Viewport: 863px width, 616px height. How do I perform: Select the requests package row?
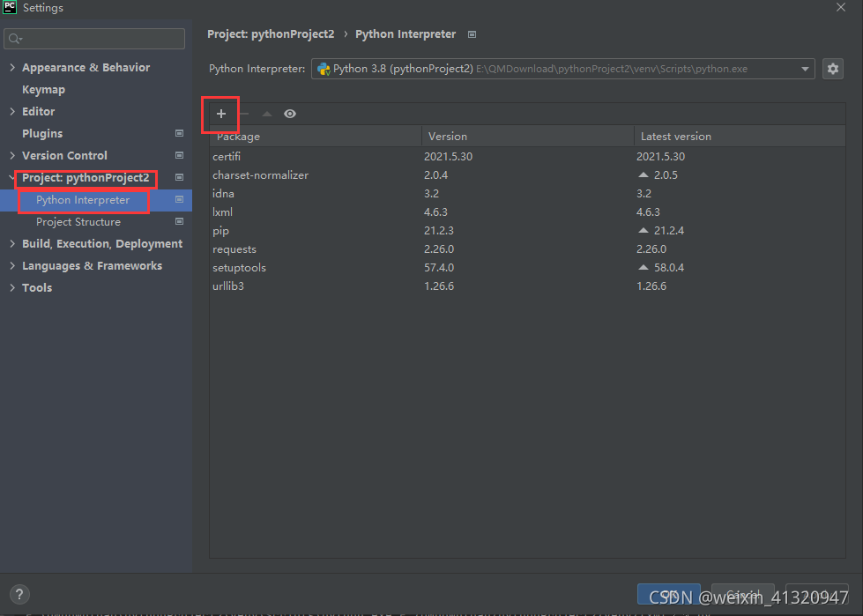(x=527, y=249)
